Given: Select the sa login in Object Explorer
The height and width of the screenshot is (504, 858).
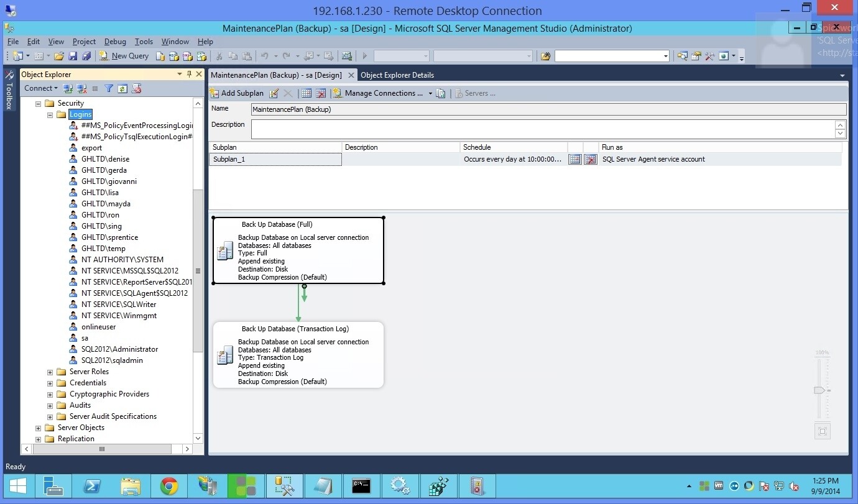Looking at the screenshot, I should pos(84,337).
